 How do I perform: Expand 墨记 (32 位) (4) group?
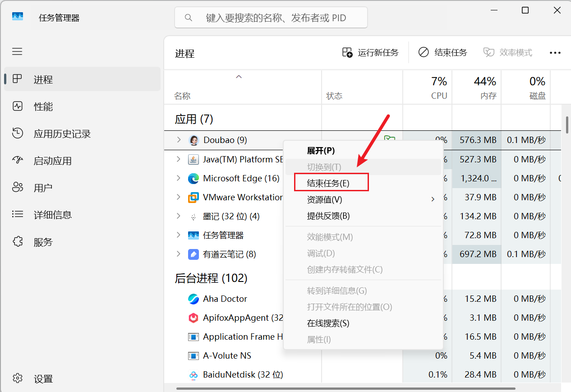(x=179, y=216)
